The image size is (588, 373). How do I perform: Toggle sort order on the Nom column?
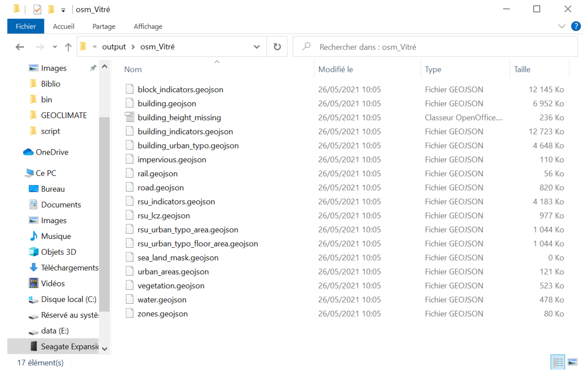(x=133, y=69)
